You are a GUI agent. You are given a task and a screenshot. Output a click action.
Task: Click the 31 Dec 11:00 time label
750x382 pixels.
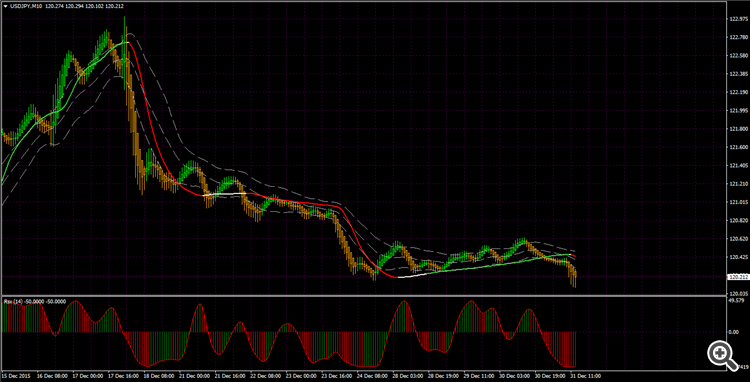[x=585, y=376]
